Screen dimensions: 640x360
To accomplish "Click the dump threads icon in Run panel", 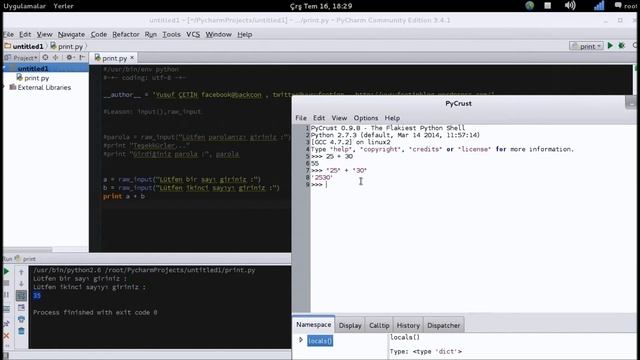I will [6, 309].
